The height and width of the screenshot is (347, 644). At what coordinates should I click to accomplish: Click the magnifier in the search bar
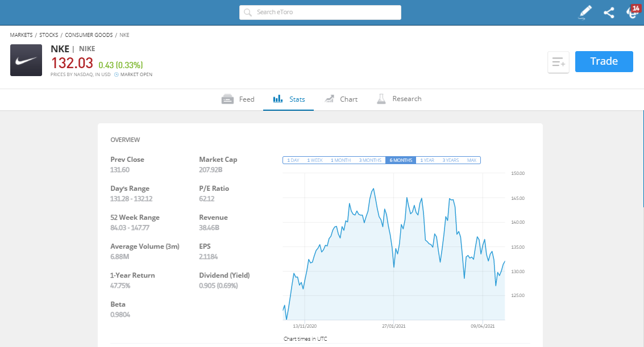point(247,12)
